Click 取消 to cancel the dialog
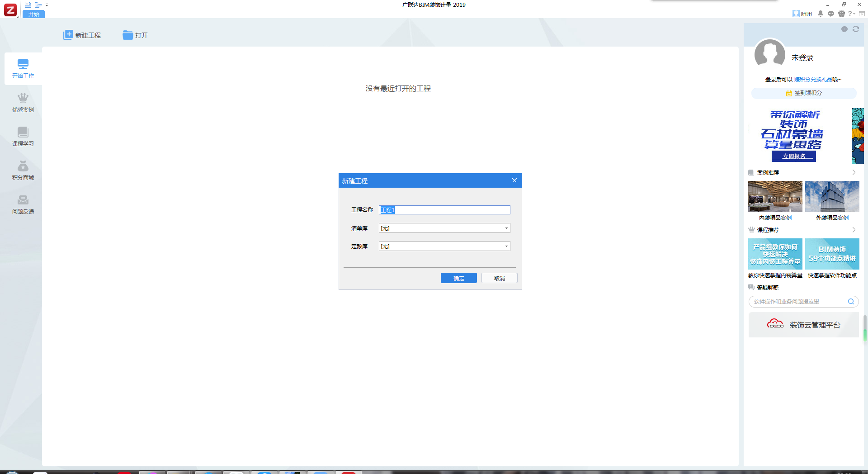 (x=500, y=278)
